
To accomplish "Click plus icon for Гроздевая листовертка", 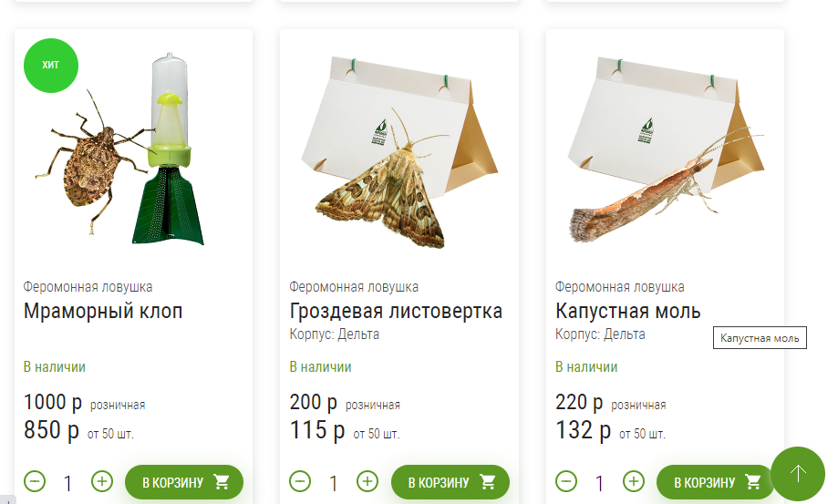I will (x=367, y=481).
